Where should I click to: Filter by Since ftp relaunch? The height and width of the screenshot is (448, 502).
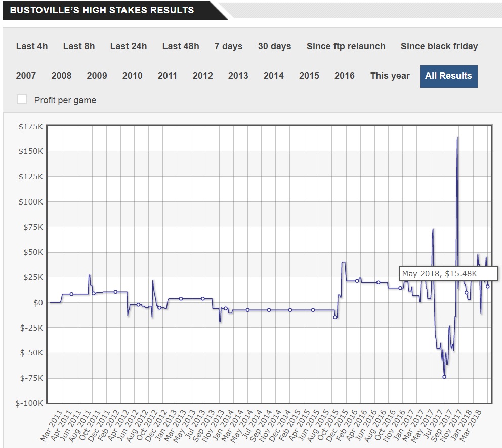point(346,46)
